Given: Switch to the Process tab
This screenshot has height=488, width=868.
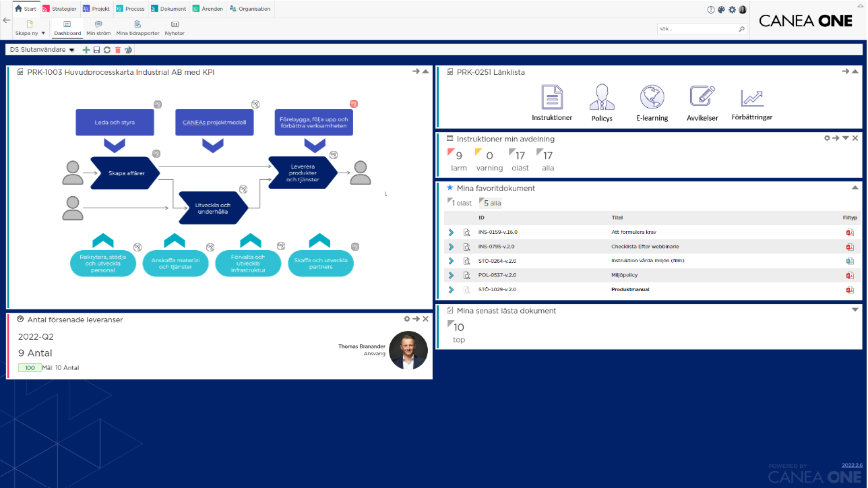Looking at the screenshot, I should coord(130,9).
